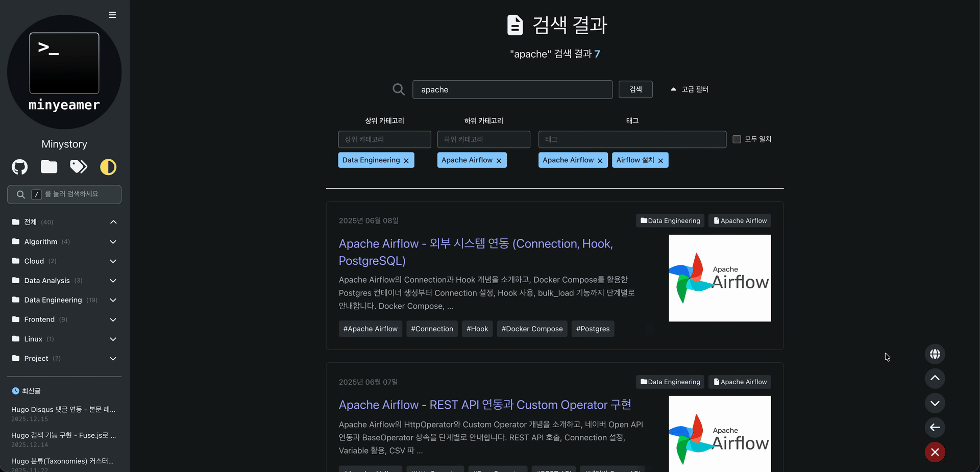Click the globe language floating button
Viewport: 980px width, 472px height.
pyautogui.click(x=935, y=354)
